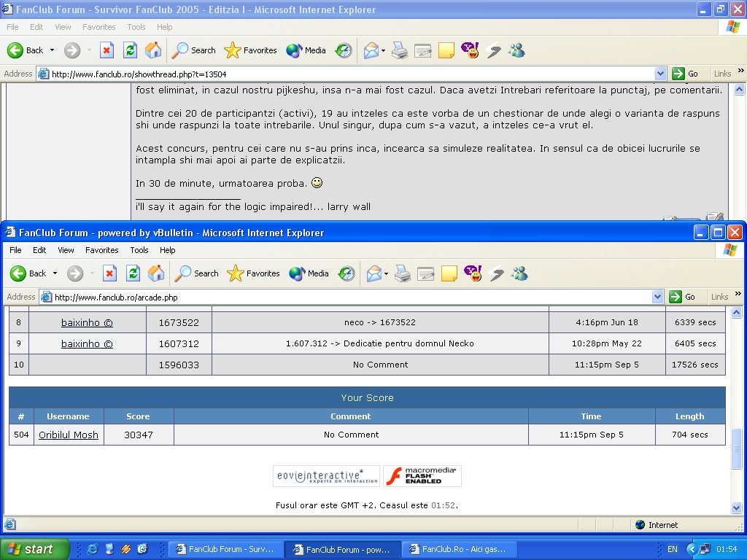
Task: Expand Links chevron in Survivor FanClub window
Action: coord(741,71)
